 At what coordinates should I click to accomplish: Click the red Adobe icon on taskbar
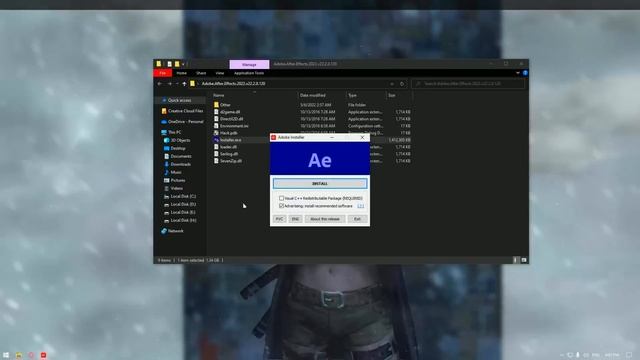43,355
